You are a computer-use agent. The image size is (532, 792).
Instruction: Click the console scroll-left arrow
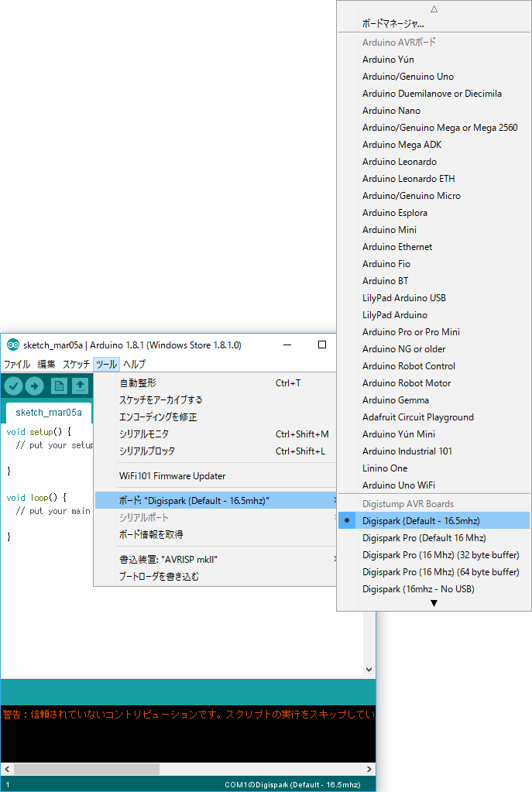coord(6,769)
